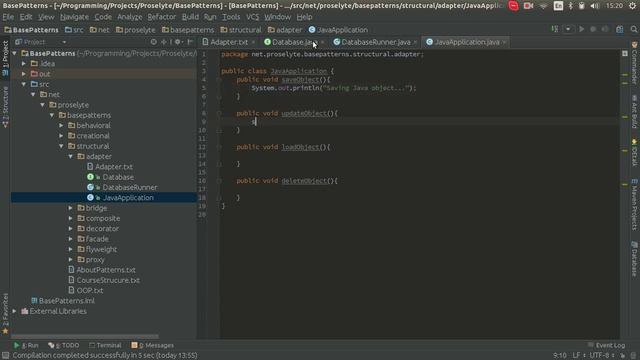Click the Make Project build icon
The height and width of the screenshot is (360, 640).
[x=555, y=29]
